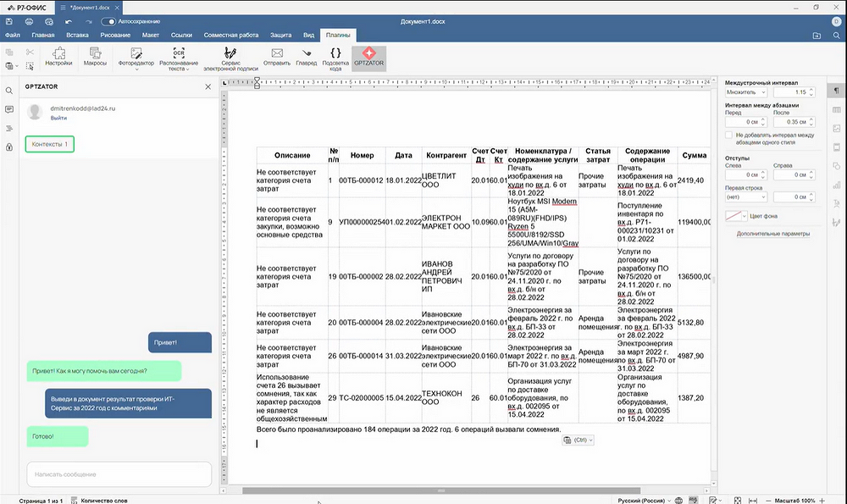Check 'Не добавлять интервал между абзацами' checkbox
The width and height of the screenshot is (847, 504).
coord(728,135)
